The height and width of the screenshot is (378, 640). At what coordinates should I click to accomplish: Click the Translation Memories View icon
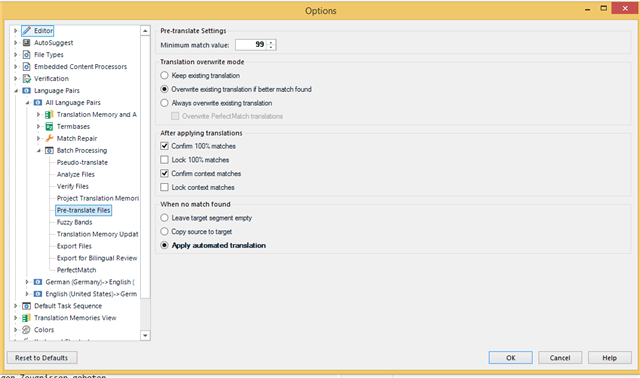(27, 318)
